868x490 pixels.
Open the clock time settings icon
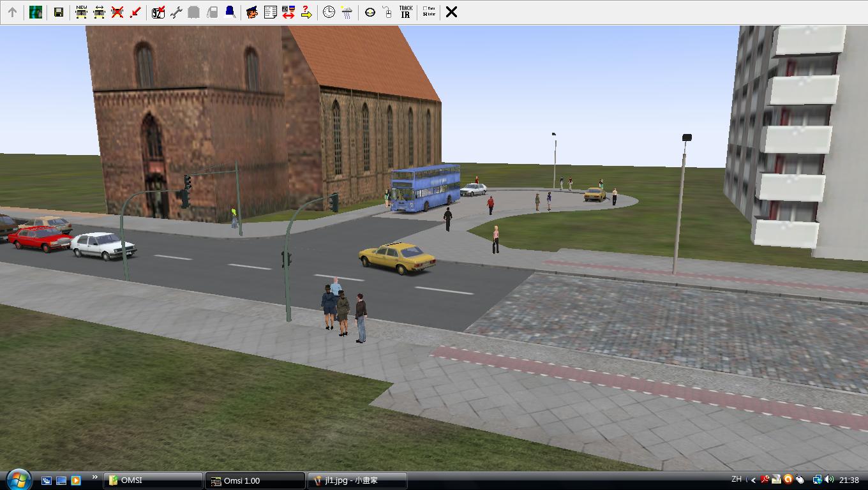329,12
